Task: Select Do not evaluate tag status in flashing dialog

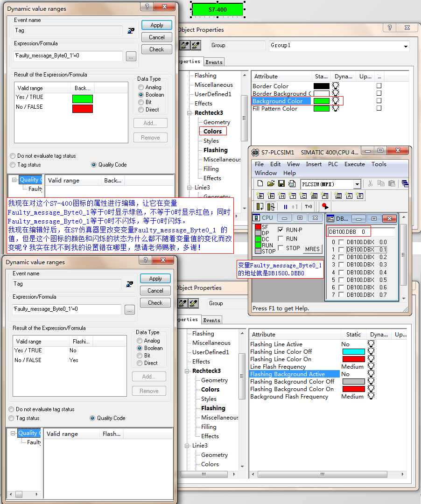Action: click(x=11, y=409)
